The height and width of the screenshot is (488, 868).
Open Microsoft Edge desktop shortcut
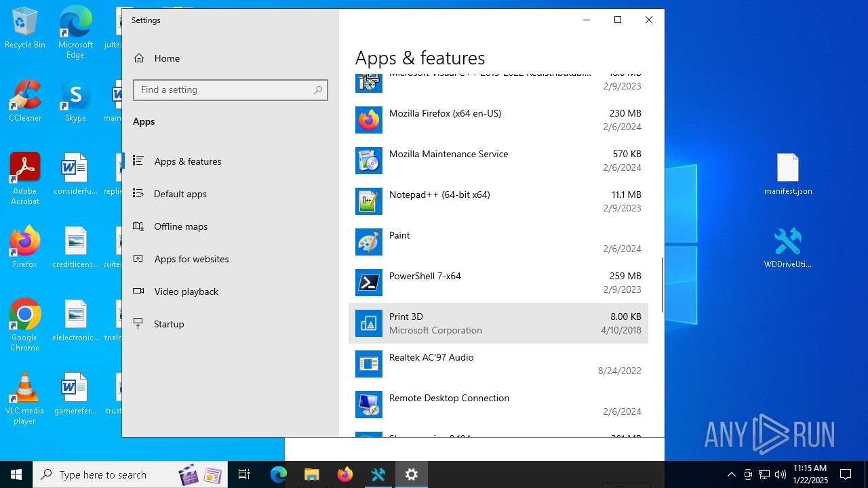tap(75, 32)
